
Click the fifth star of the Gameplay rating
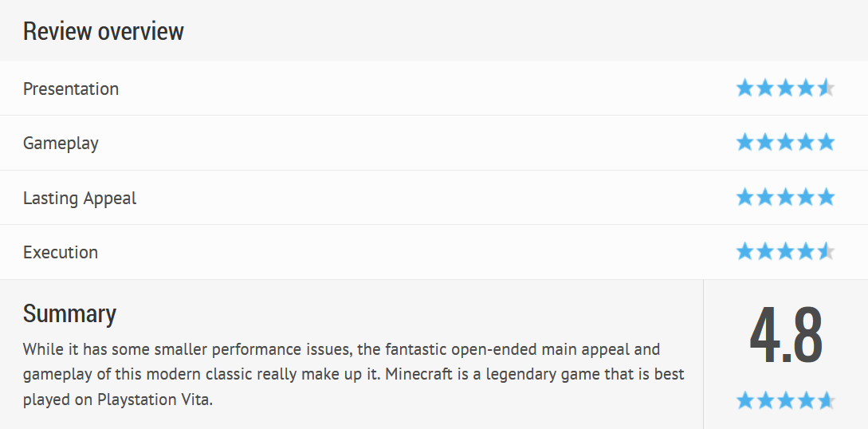tap(826, 142)
